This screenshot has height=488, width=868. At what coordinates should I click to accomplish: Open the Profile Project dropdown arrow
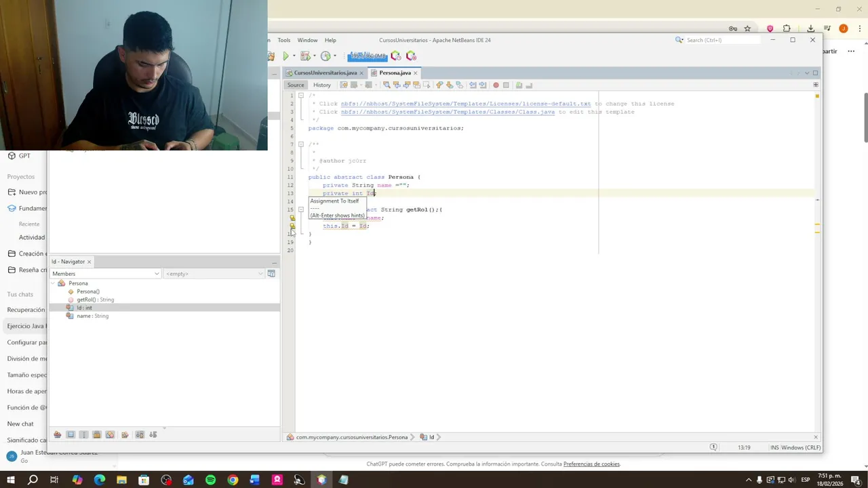coord(334,56)
